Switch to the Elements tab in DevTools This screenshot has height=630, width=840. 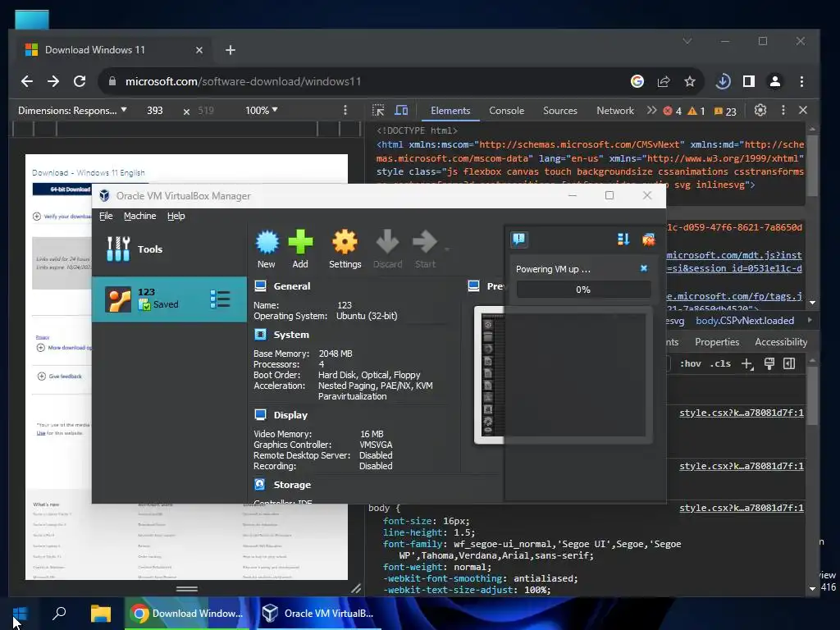click(x=450, y=111)
